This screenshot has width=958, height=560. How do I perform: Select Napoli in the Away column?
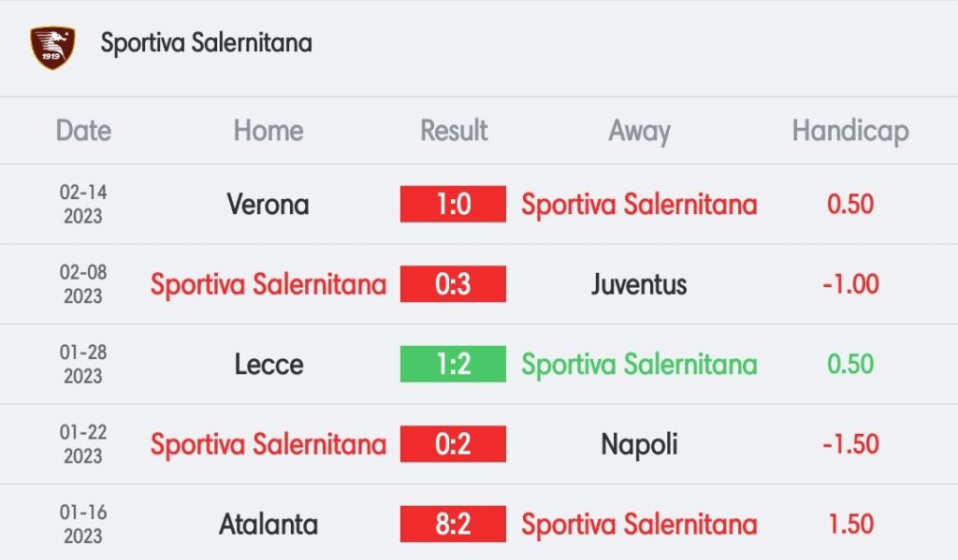(639, 444)
